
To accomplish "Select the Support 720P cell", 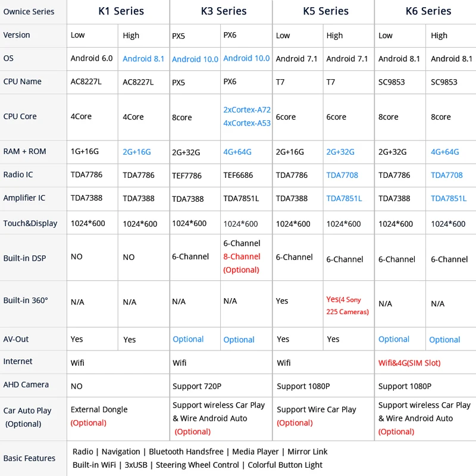I will pos(197,386).
